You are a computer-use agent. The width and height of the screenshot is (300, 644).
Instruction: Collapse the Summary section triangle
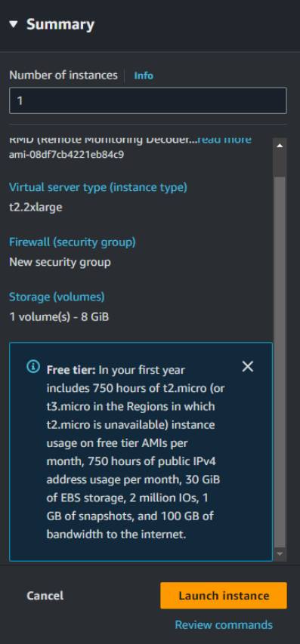tap(13, 25)
